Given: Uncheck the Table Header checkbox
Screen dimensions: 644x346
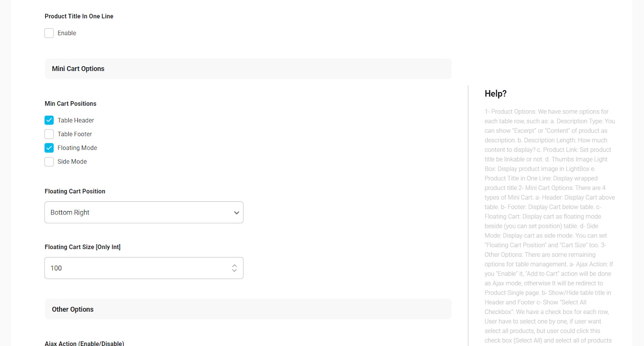Looking at the screenshot, I should (49, 120).
